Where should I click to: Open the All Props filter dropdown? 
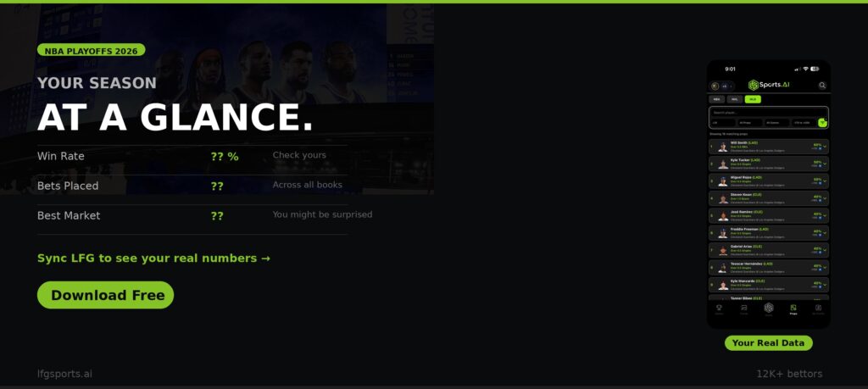click(750, 123)
